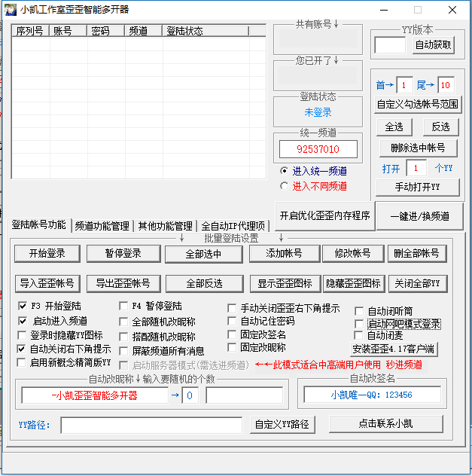
Task: Check 固定改签名 checkbox
Action: click(x=232, y=334)
